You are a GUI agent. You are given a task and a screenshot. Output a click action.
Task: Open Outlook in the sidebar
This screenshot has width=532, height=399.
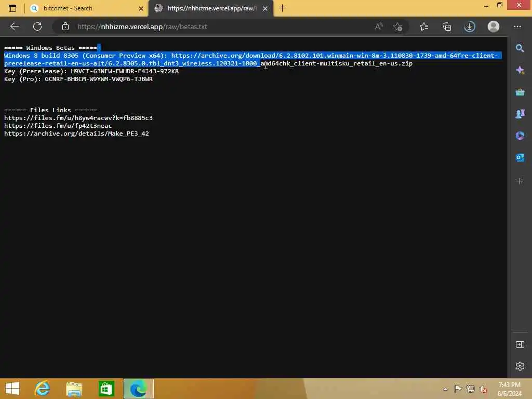tap(520, 157)
